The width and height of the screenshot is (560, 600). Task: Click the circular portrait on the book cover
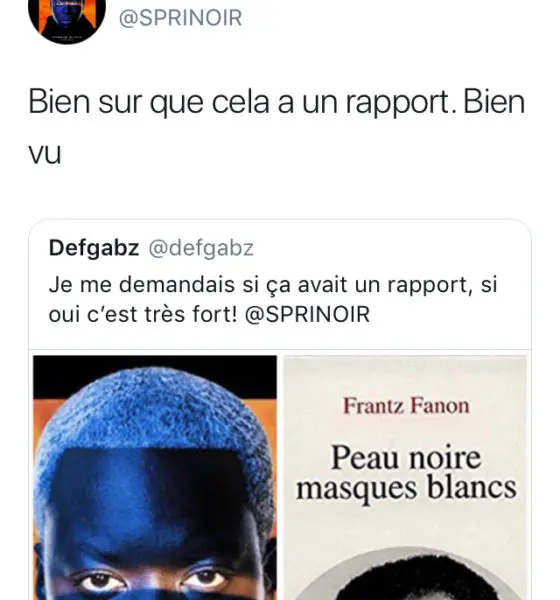point(406,576)
